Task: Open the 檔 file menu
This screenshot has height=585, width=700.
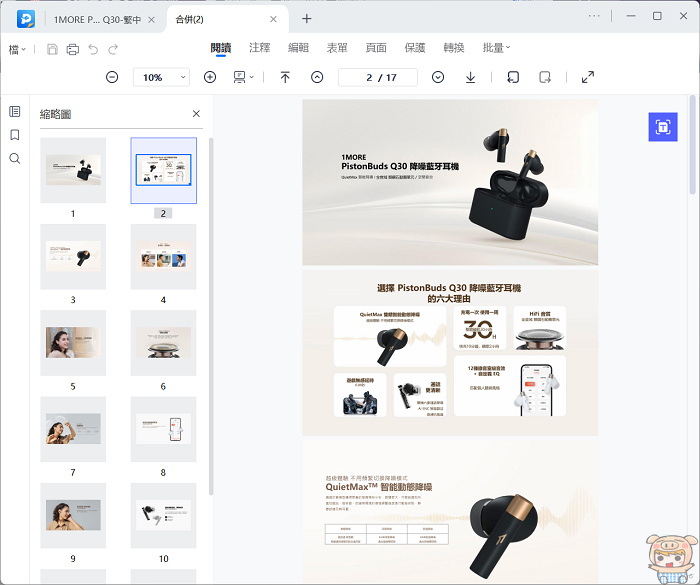Action: pyautogui.click(x=17, y=49)
